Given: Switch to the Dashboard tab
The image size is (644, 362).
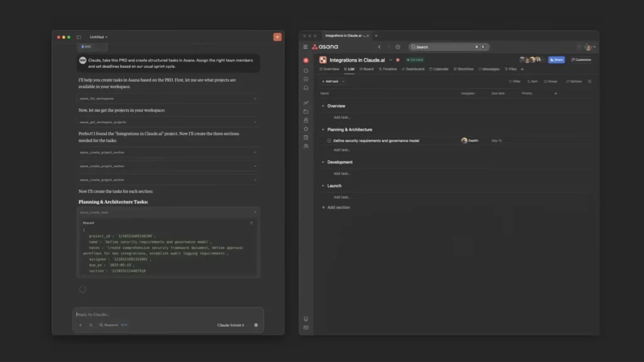Looking at the screenshot, I should coord(413,69).
